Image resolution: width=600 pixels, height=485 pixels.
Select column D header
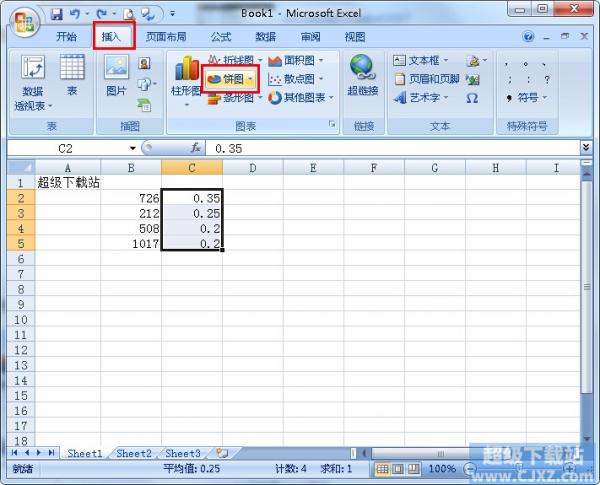(253, 168)
